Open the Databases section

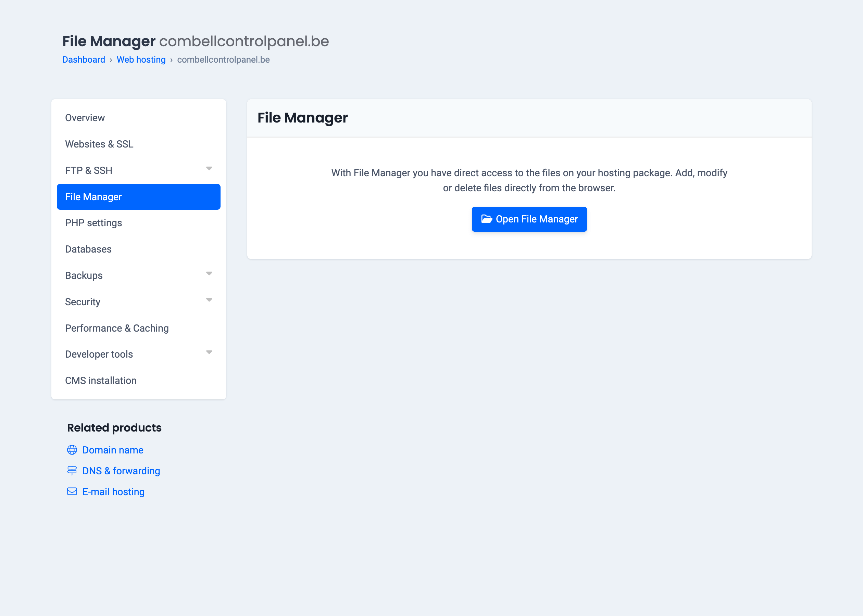(x=88, y=249)
